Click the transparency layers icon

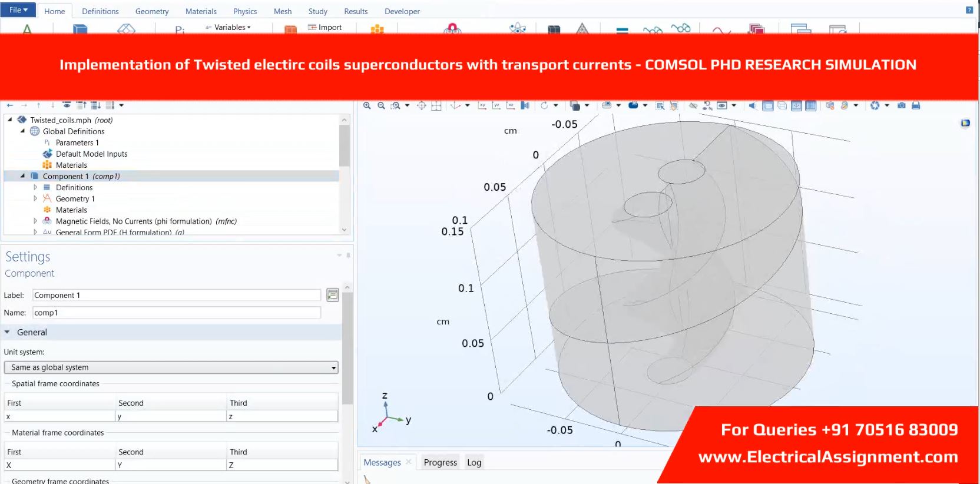575,105
